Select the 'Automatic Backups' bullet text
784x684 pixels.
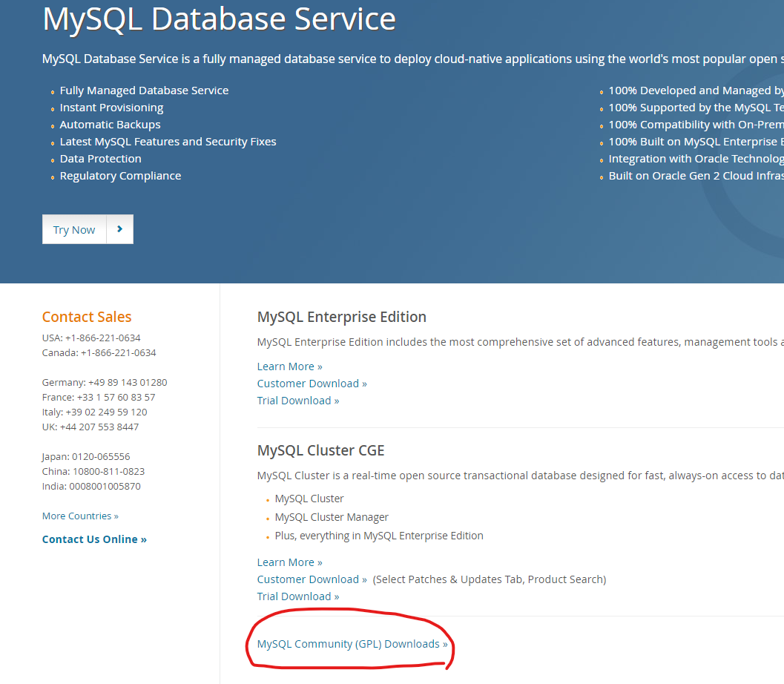(110, 125)
